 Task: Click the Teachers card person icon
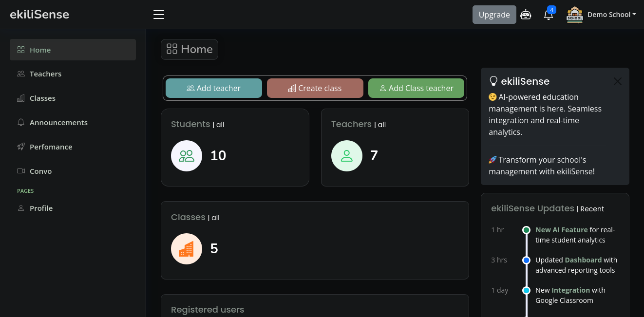(x=347, y=156)
